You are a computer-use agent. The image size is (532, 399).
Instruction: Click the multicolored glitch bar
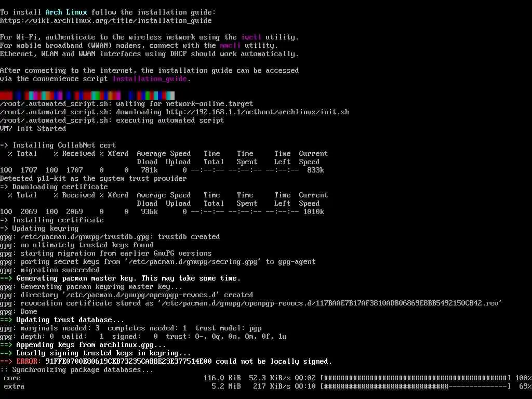tap(87, 96)
